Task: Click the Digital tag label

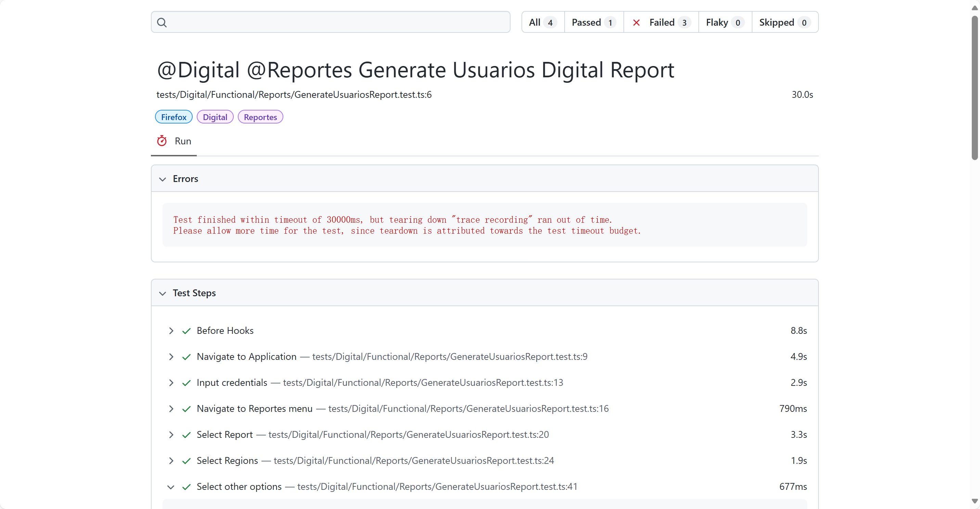Action: point(215,117)
